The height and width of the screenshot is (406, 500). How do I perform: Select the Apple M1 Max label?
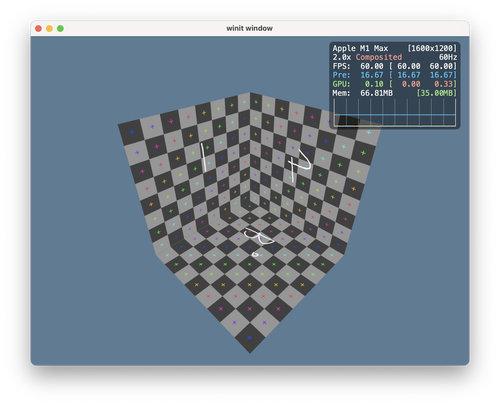(x=360, y=48)
